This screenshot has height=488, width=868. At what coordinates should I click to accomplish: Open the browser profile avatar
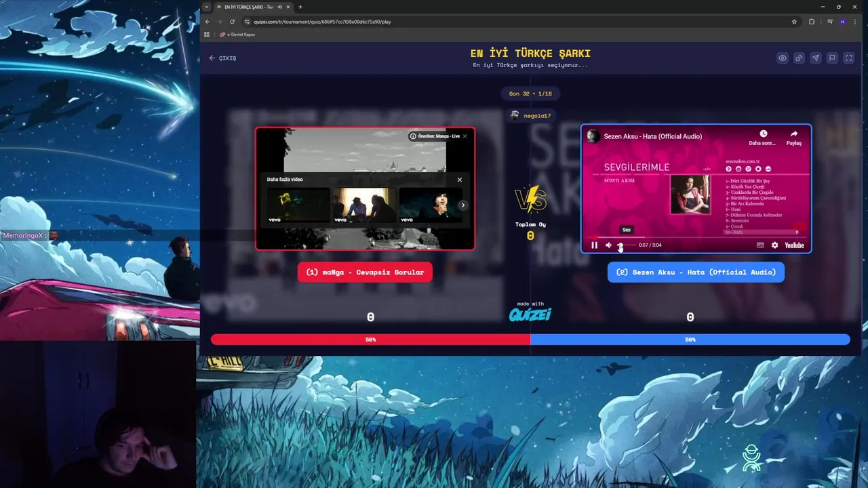(x=843, y=22)
